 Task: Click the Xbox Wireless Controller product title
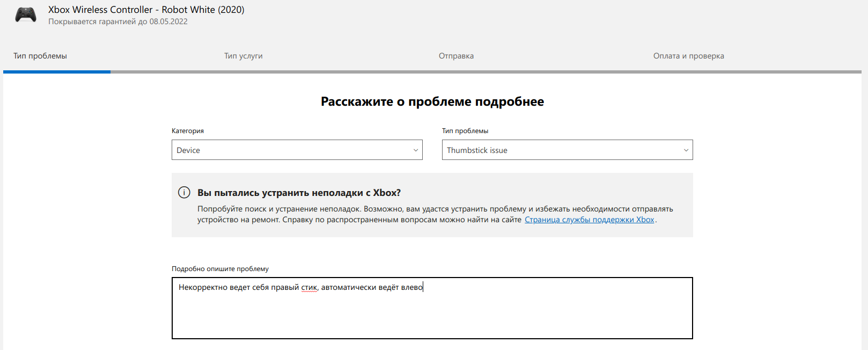[146, 10]
